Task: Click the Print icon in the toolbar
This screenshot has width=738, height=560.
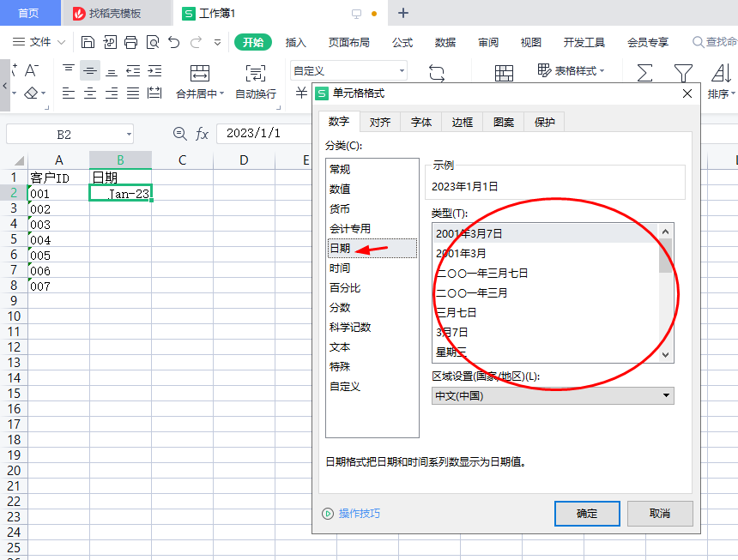Action: pyautogui.click(x=130, y=42)
